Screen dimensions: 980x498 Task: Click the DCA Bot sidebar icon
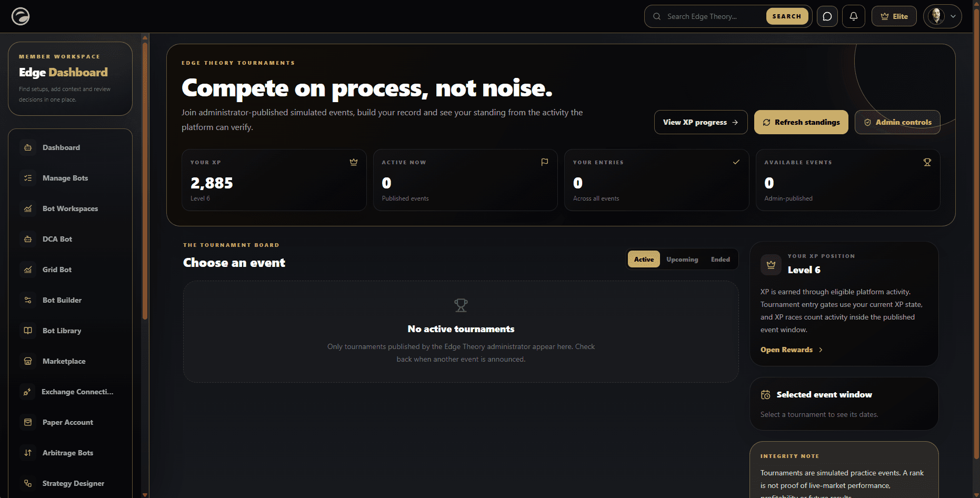[28, 239]
